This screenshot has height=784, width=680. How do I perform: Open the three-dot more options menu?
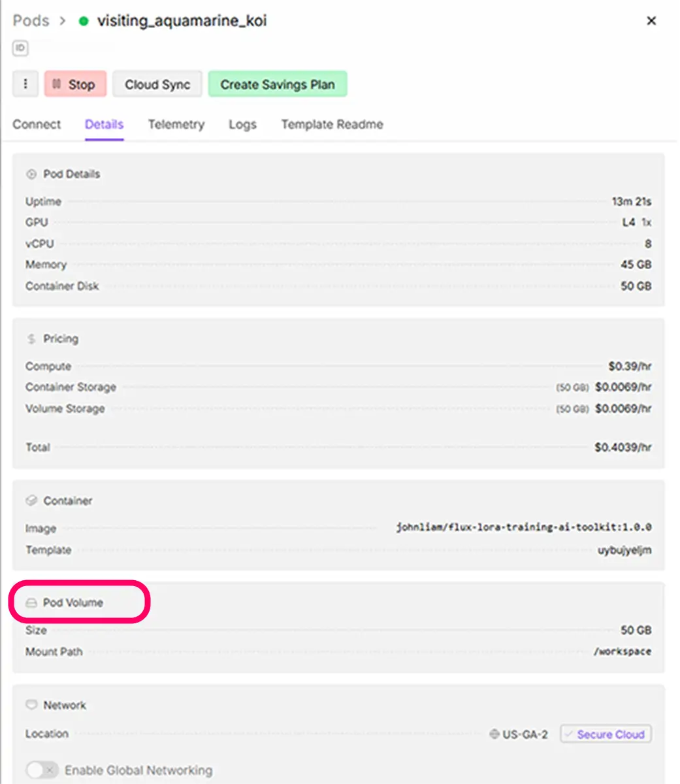coord(25,84)
